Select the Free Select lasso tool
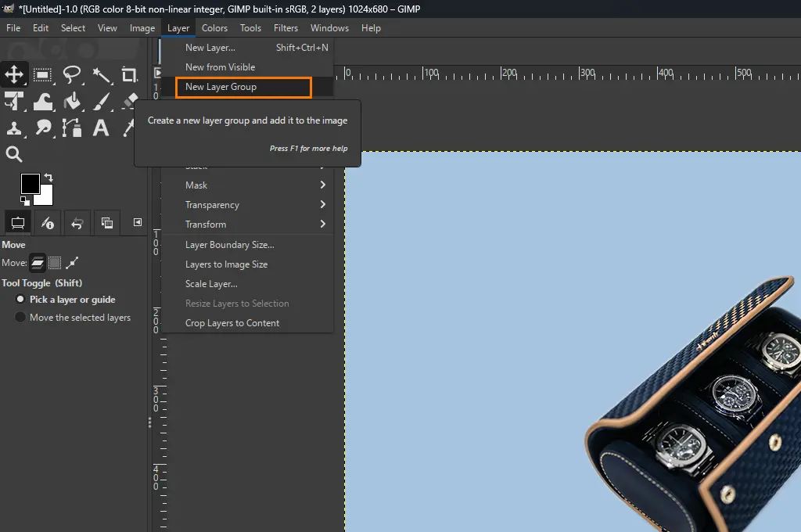Image resolution: width=801 pixels, height=532 pixels. tap(72, 74)
